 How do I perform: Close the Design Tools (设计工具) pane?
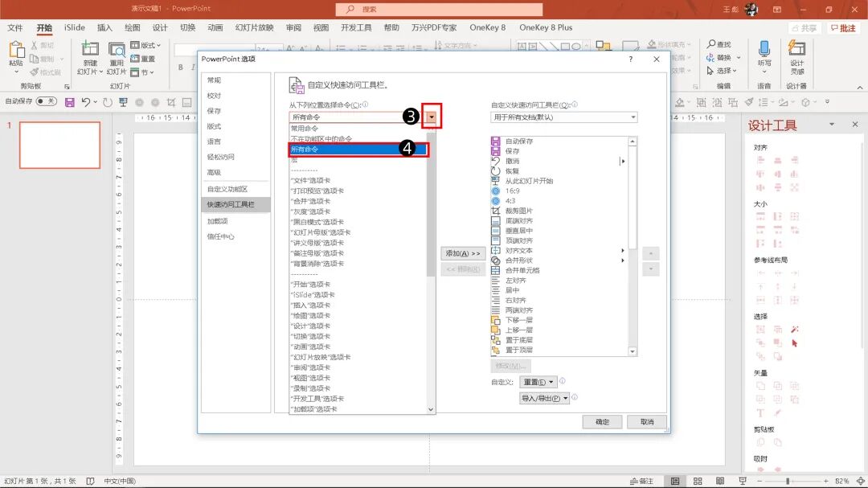tap(855, 125)
